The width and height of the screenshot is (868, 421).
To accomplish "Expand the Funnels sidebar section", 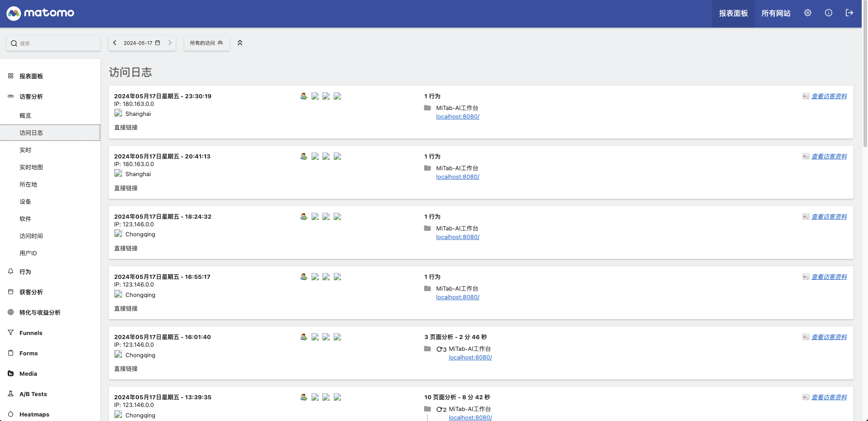I will click(31, 333).
